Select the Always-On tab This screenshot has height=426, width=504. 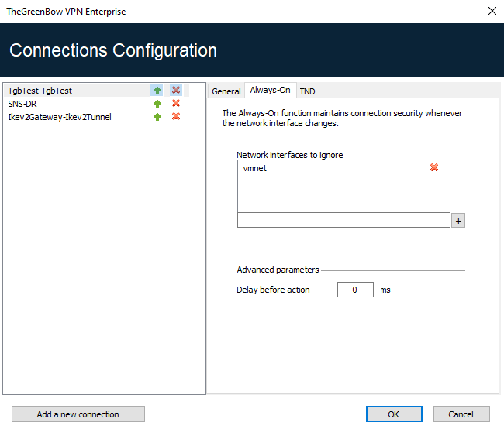click(x=271, y=90)
